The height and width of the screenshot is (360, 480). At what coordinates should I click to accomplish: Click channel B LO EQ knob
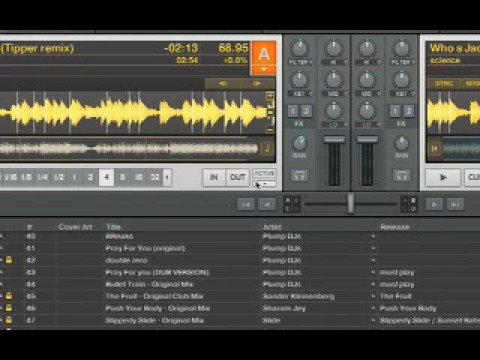click(x=367, y=111)
